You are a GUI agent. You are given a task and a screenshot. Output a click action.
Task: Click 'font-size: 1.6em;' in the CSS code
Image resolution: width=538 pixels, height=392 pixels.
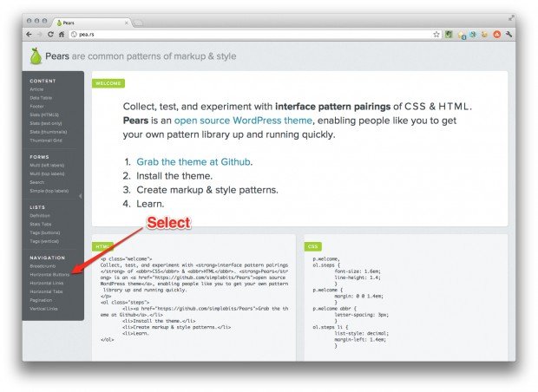coord(358,271)
